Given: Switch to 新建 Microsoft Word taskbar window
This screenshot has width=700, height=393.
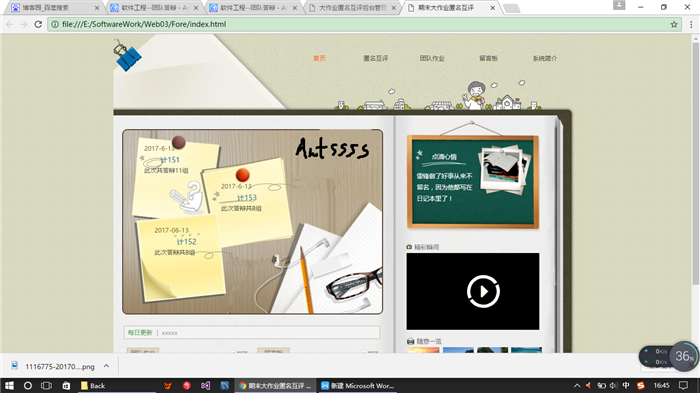Looking at the screenshot, I should (357, 385).
